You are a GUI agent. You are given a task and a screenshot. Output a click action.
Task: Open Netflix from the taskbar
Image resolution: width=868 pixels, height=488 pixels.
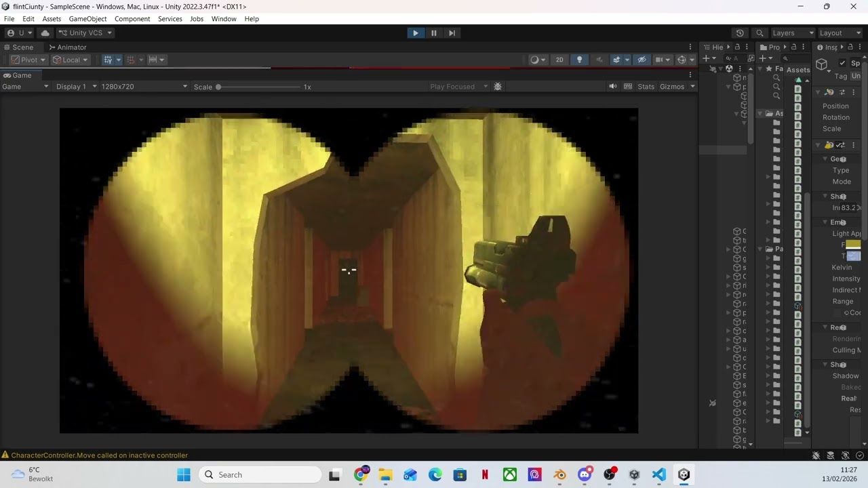[x=485, y=475]
